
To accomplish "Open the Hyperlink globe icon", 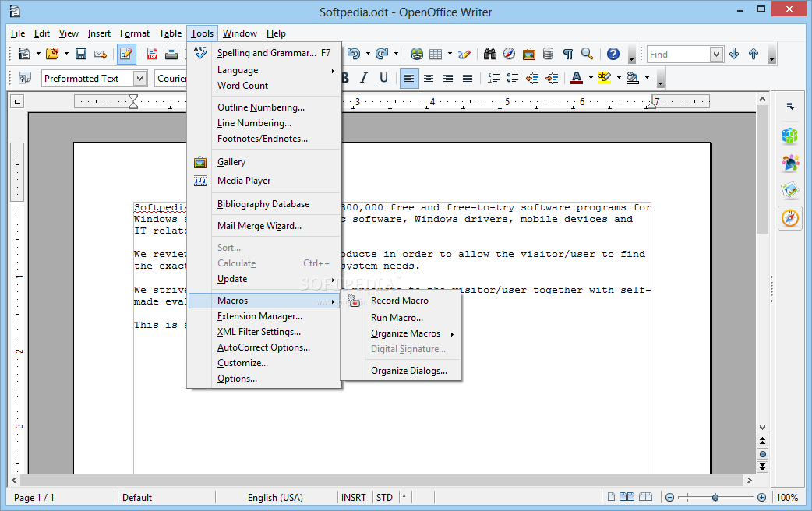I will point(417,54).
